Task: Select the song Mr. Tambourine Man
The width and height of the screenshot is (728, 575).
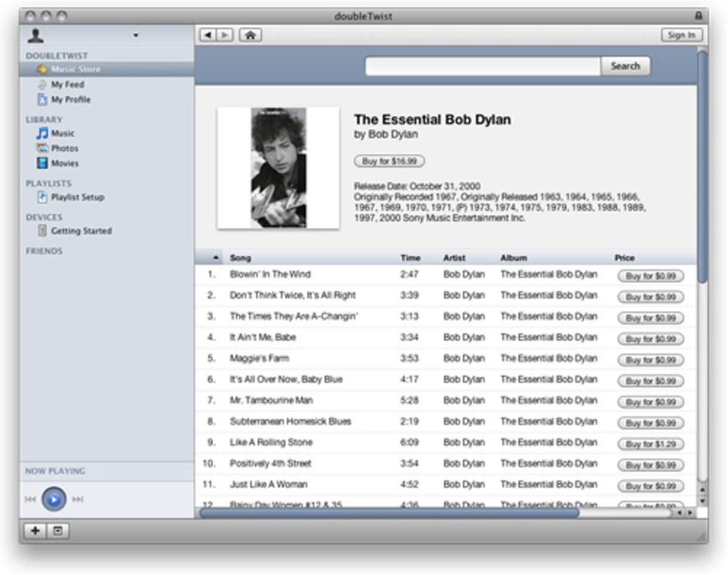Action: 271,400
